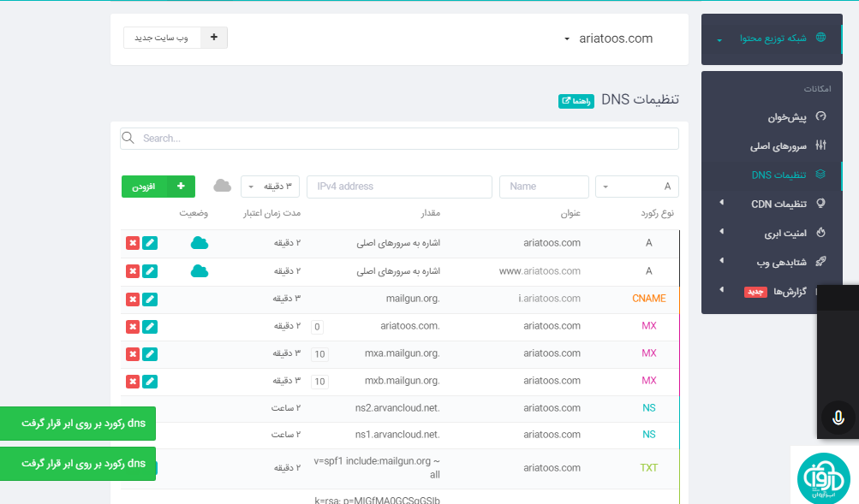Delete the mxa.mailgun.org MX record

click(133, 354)
